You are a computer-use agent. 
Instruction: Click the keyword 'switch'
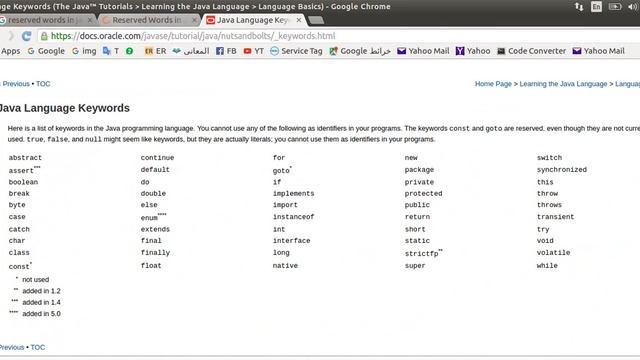coord(549,158)
